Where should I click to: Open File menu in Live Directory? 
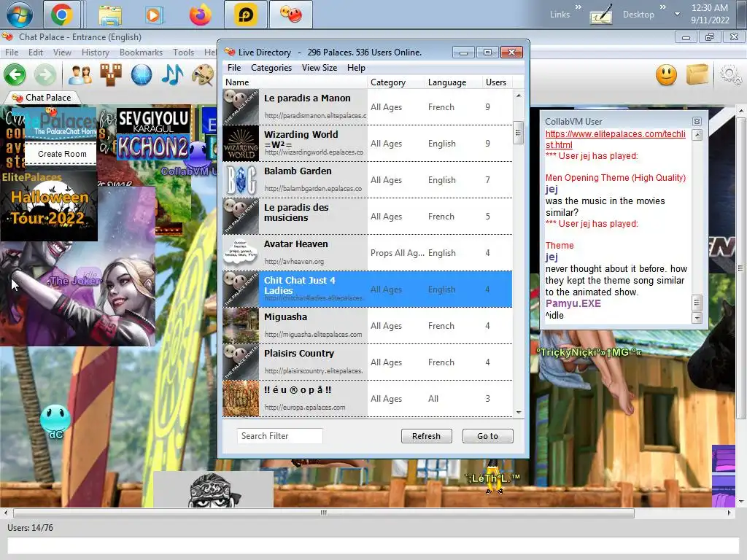point(234,68)
